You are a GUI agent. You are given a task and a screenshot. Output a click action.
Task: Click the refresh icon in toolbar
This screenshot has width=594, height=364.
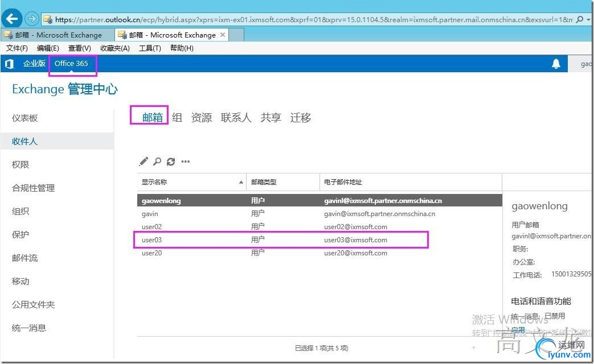(171, 162)
